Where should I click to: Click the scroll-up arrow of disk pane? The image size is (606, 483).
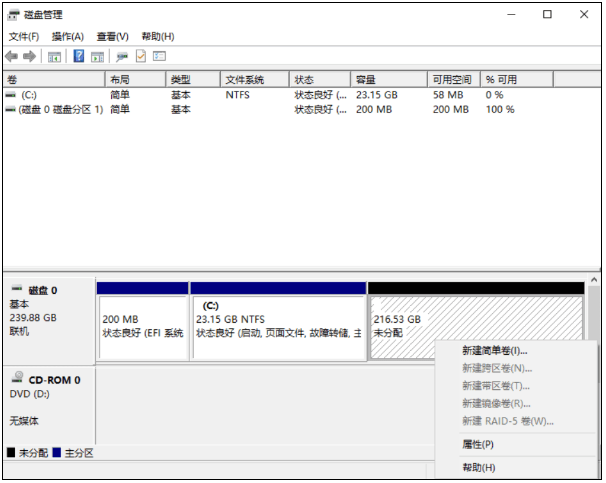coord(594,279)
